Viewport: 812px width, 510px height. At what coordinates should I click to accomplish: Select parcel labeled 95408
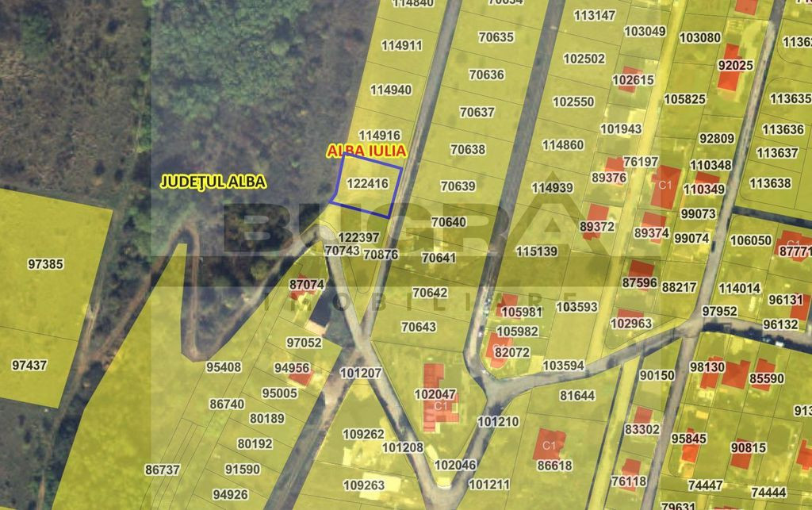coord(224,367)
